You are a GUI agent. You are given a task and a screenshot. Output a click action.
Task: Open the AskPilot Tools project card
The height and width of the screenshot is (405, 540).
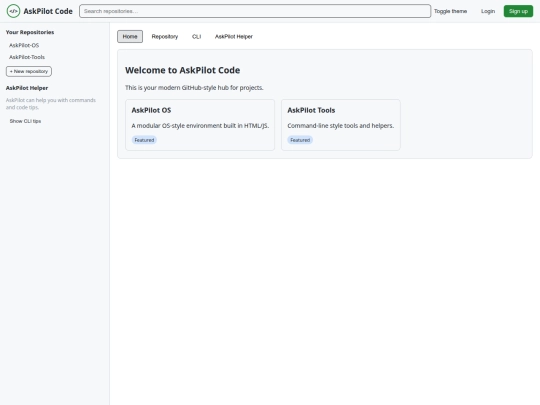pyautogui.click(x=341, y=125)
